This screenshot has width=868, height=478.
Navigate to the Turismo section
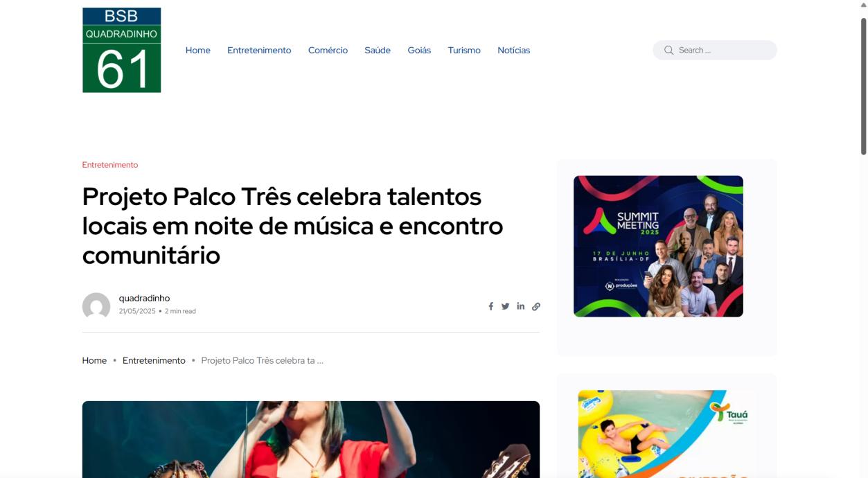[x=464, y=50]
